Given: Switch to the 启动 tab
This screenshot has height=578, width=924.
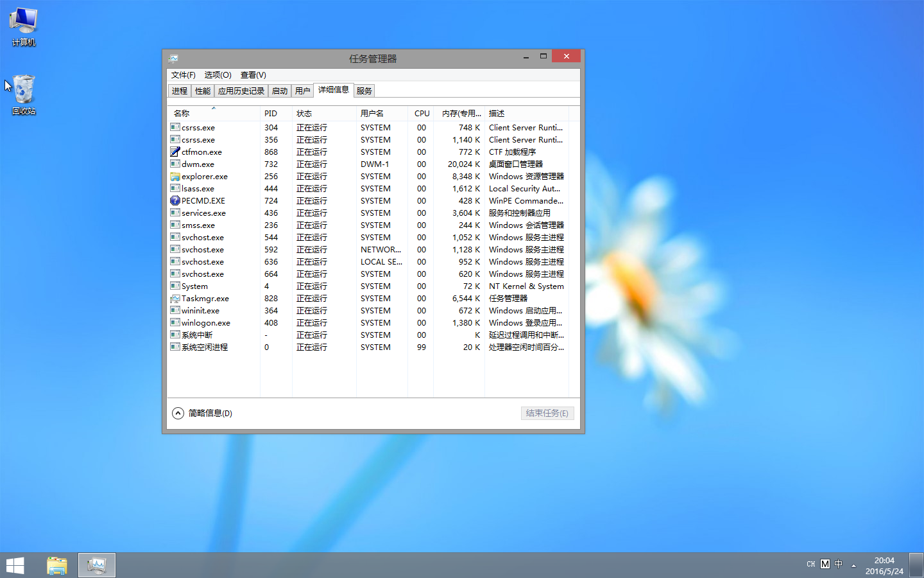Looking at the screenshot, I should 280,91.
